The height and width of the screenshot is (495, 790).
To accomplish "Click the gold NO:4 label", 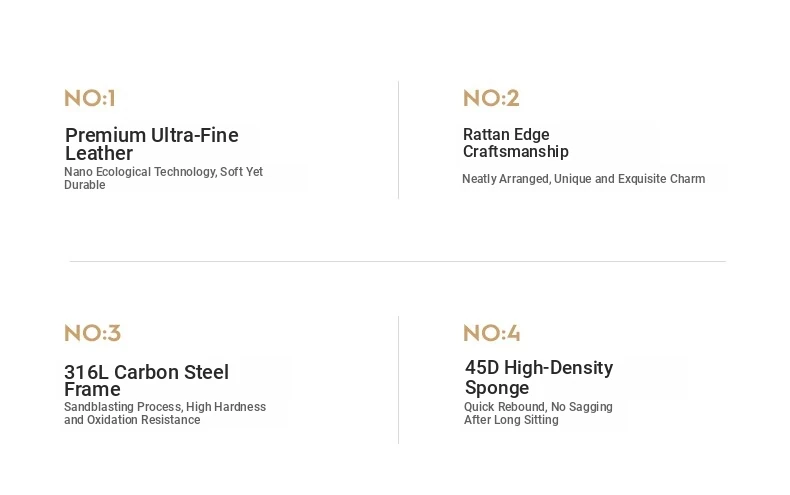I will click(x=491, y=333).
